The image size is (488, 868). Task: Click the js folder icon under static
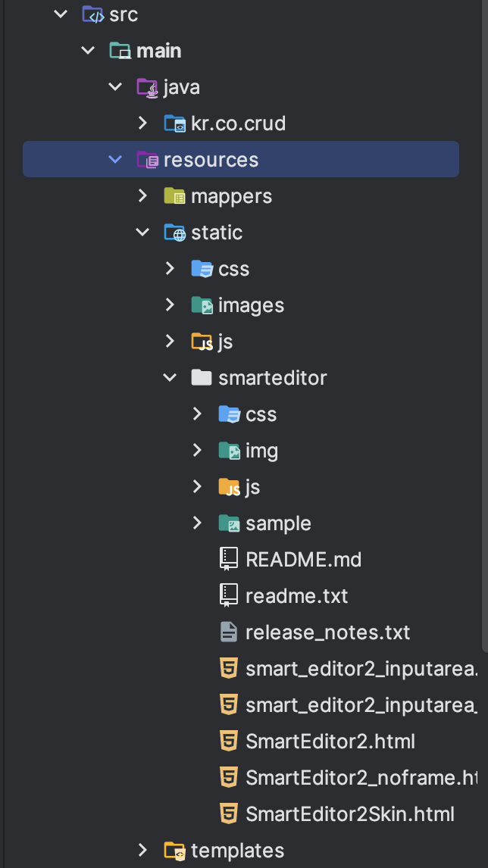point(202,342)
